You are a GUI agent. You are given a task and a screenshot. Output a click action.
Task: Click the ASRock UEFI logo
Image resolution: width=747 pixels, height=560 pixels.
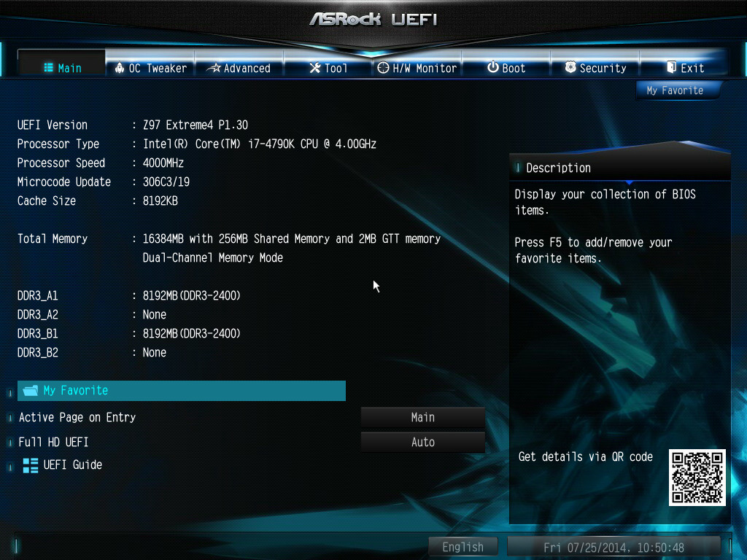[373, 19]
